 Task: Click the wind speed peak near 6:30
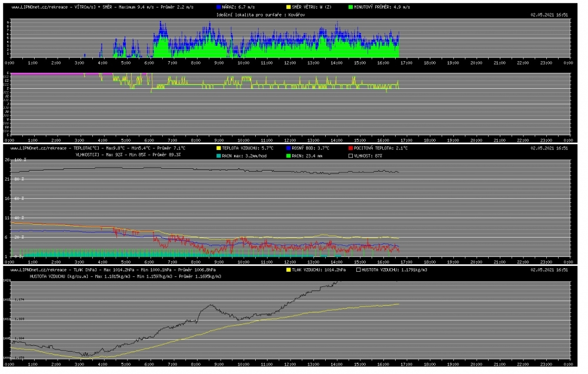click(161, 22)
